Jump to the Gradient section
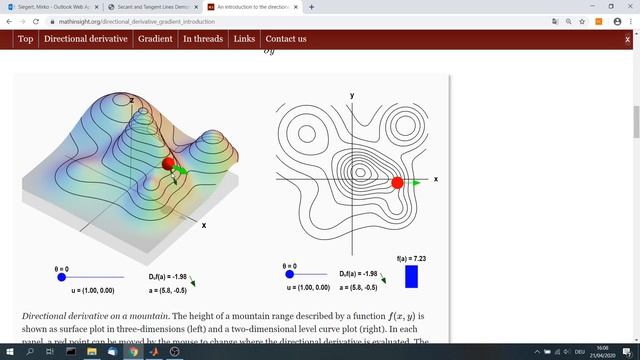 [155, 39]
